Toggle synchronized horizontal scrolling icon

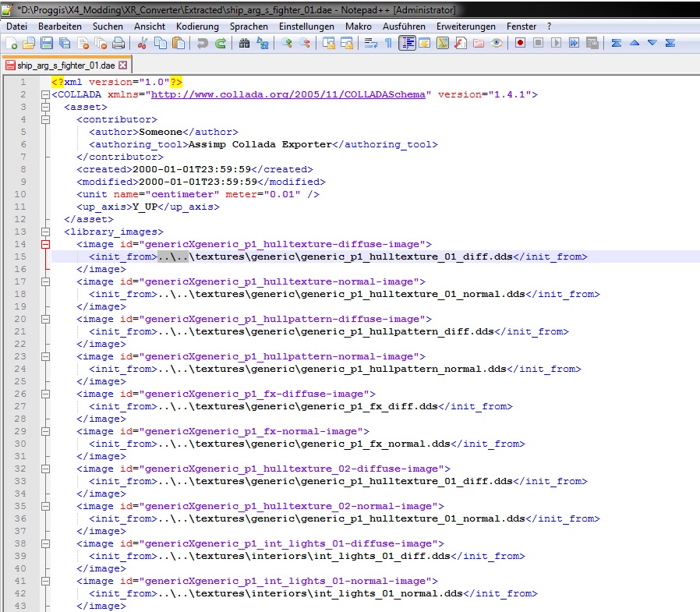[x=347, y=44]
